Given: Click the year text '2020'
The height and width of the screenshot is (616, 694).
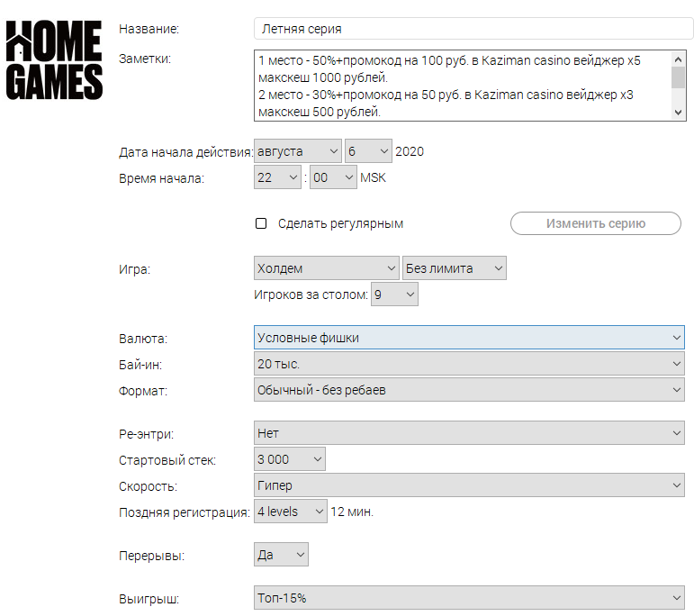Looking at the screenshot, I should 410,151.
